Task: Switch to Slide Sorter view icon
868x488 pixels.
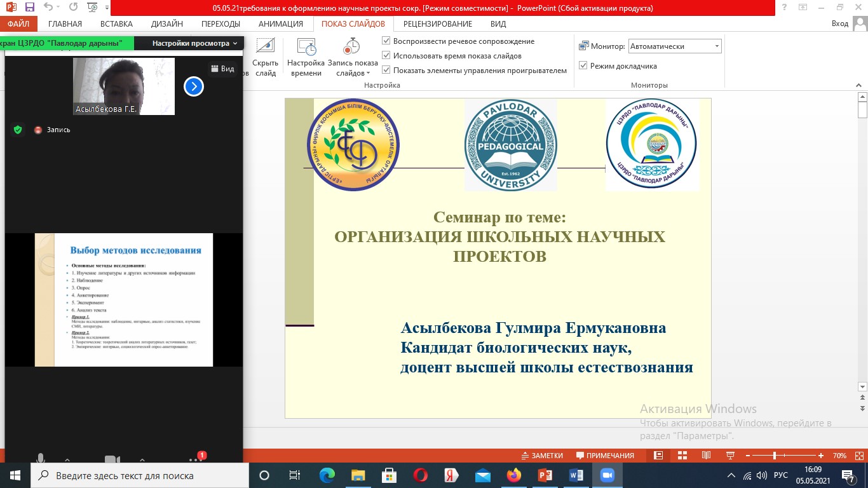Action: tap(682, 456)
